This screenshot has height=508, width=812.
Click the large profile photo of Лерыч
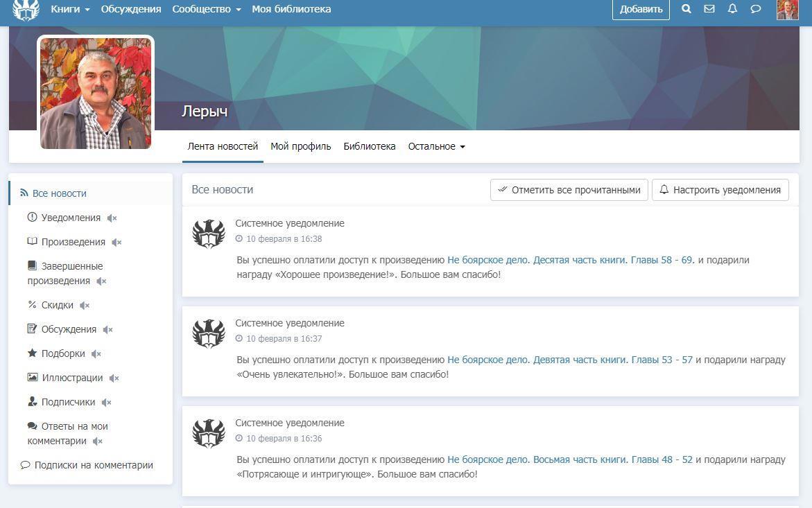[x=96, y=93]
